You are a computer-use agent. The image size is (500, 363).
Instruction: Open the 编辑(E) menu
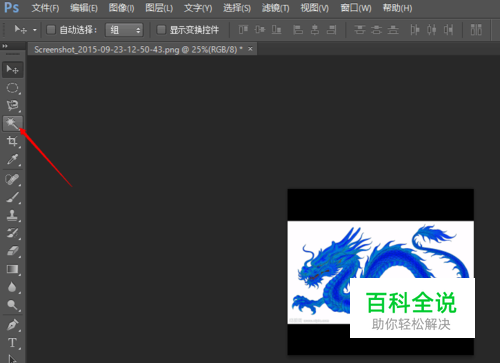(84, 8)
